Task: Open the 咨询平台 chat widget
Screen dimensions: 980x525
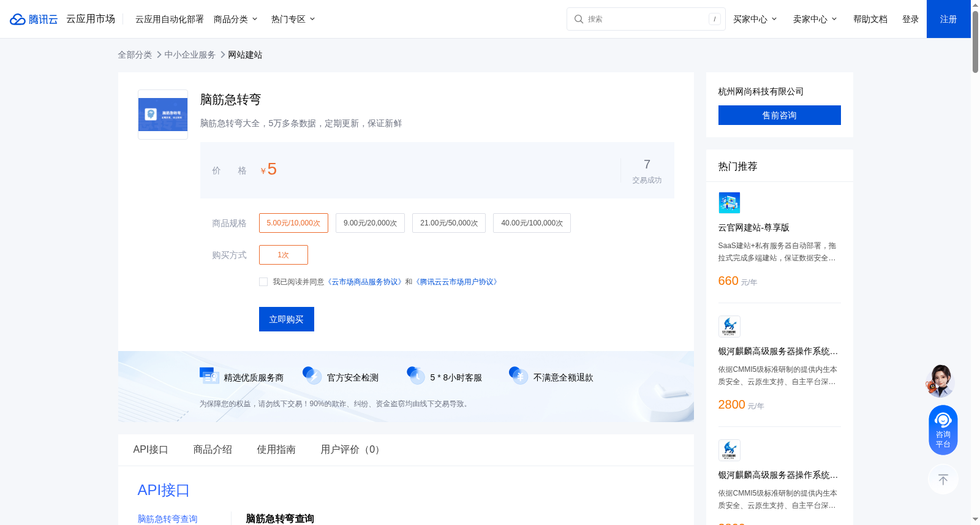Action: point(943,430)
